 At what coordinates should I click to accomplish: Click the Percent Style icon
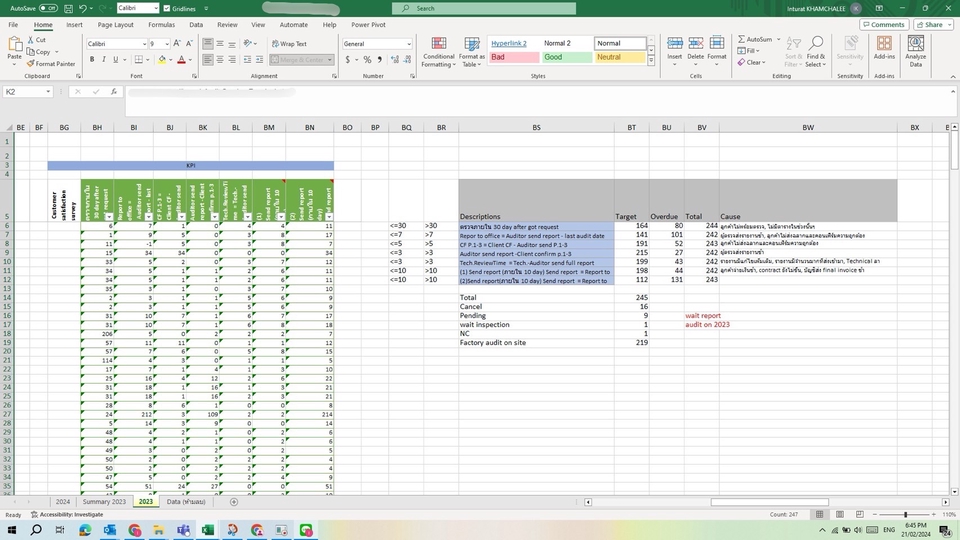367,60
